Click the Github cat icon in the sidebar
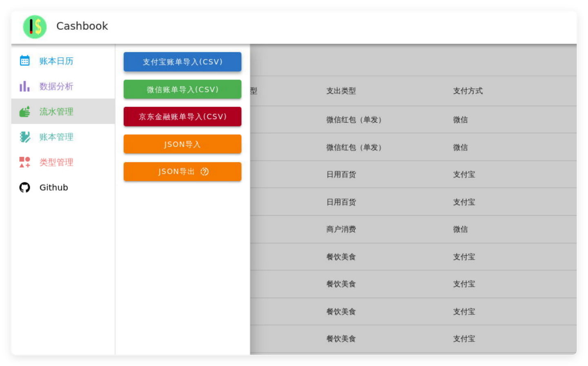Screen dimensions: 588x366 coord(24,187)
